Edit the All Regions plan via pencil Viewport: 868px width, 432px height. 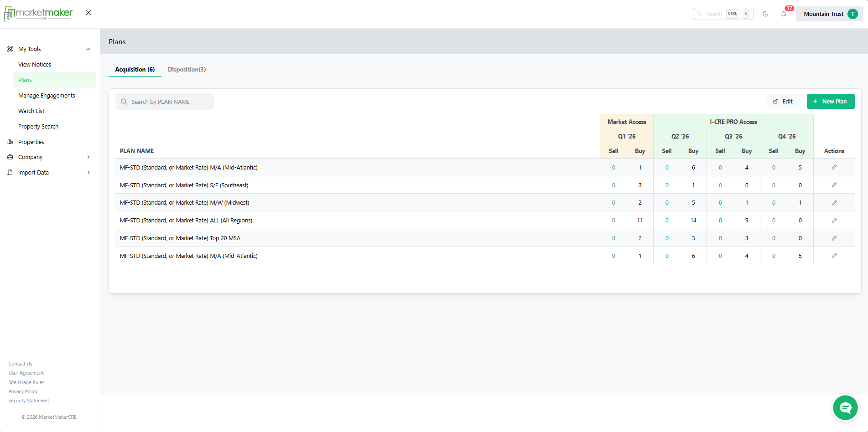coord(834,221)
